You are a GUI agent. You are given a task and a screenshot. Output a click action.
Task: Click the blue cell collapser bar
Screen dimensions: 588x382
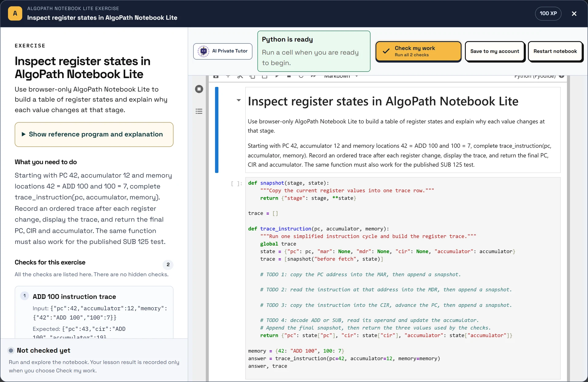point(217,130)
